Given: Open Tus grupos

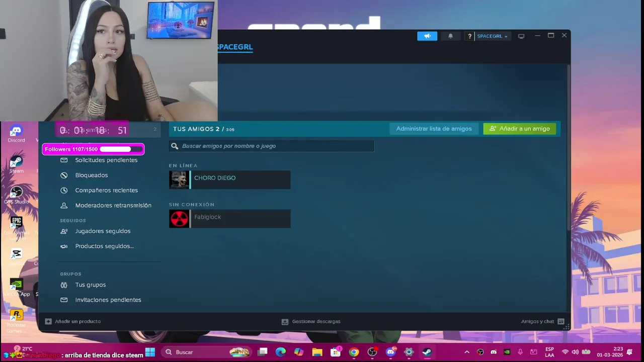Looking at the screenshot, I should pos(91,285).
